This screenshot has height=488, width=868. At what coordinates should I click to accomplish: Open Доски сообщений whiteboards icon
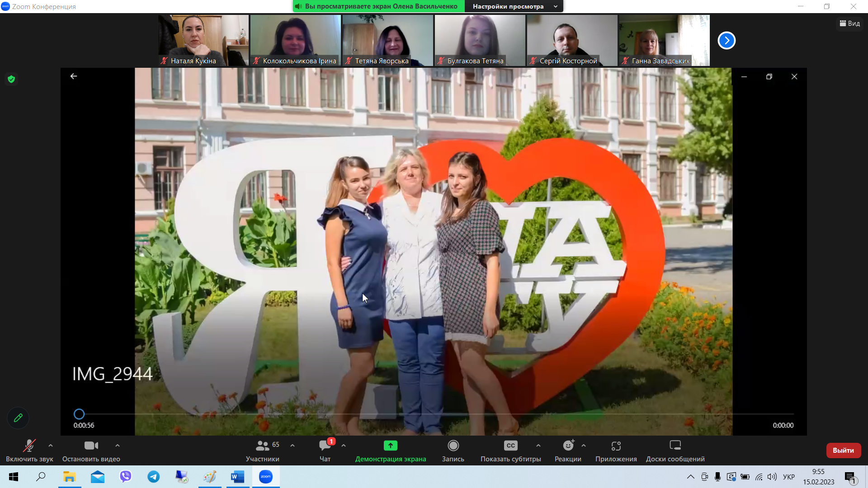coord(675,446)
